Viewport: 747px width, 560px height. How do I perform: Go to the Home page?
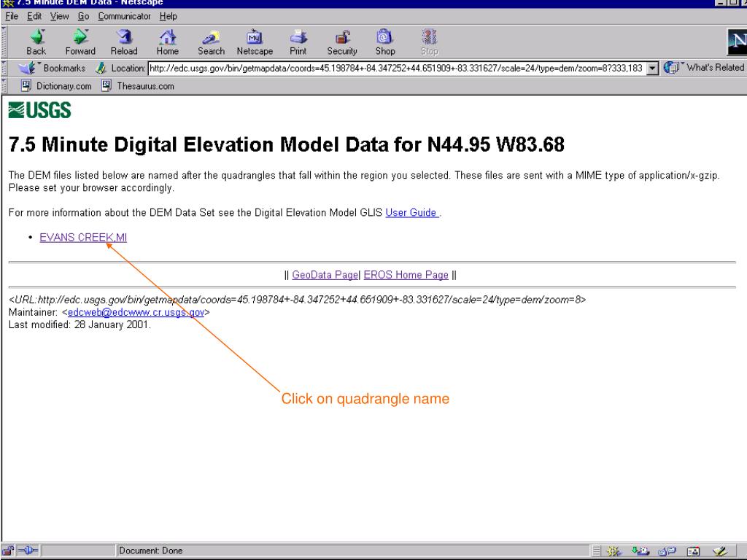click(167, 42)
